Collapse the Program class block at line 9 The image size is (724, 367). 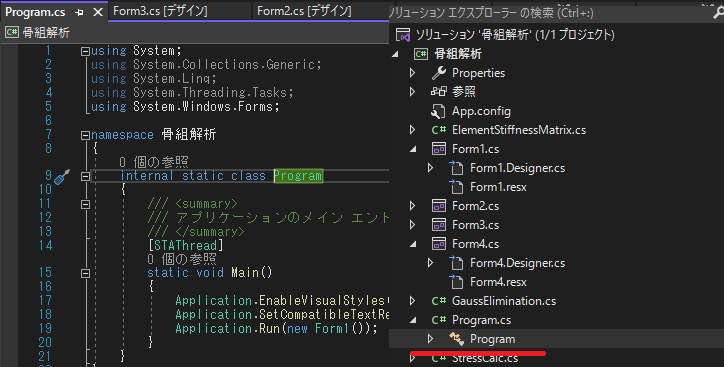pyautogui.click(x=85, y=176)
